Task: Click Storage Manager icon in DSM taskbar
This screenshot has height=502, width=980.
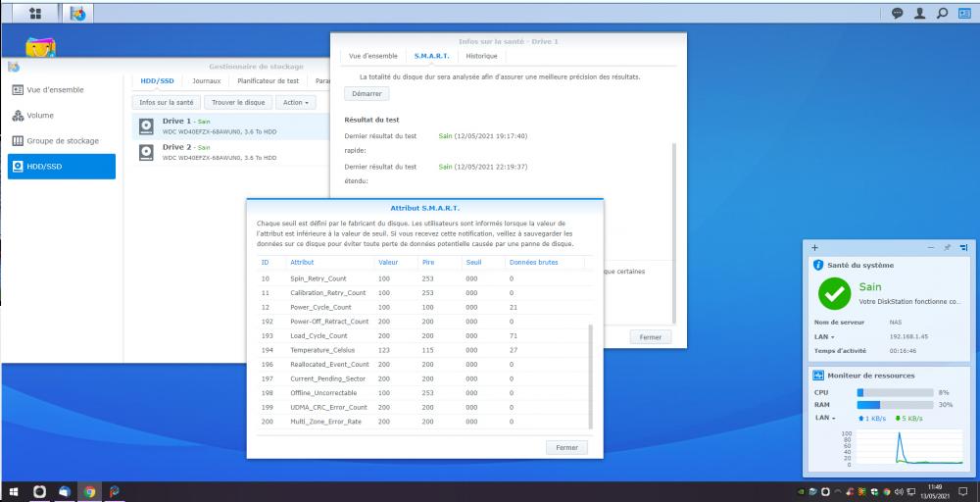Action: coord(78,13)
